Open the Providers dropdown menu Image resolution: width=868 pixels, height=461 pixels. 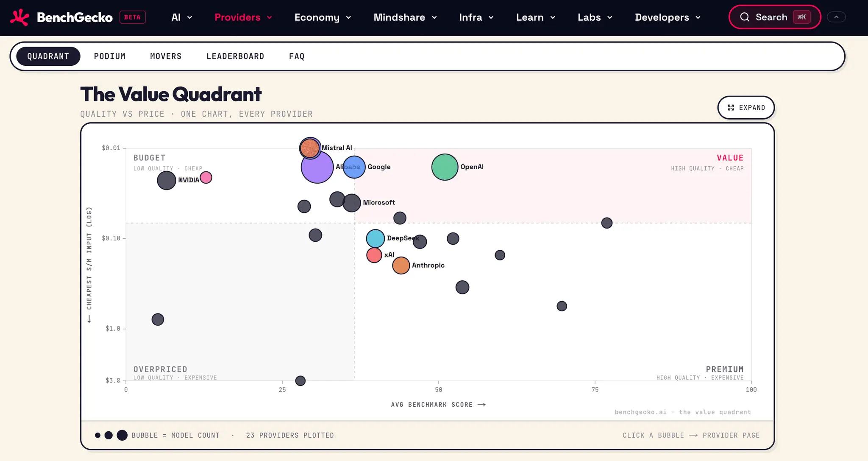tap(243, 17)
